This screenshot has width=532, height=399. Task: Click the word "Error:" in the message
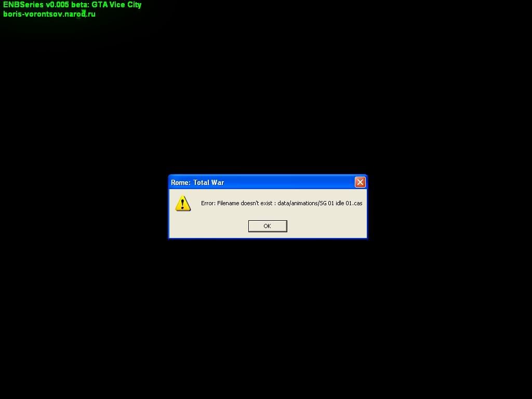click(208, 203)
